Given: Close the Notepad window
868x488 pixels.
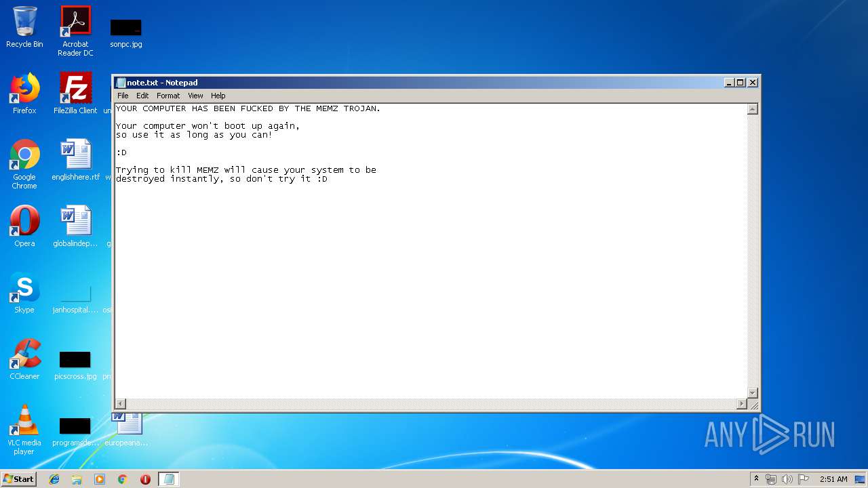Looking at the screenshot, I should click(x=753, y=83).
